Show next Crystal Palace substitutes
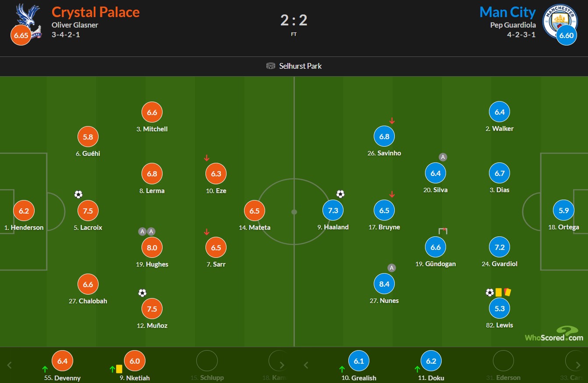 tap(282, 365)
